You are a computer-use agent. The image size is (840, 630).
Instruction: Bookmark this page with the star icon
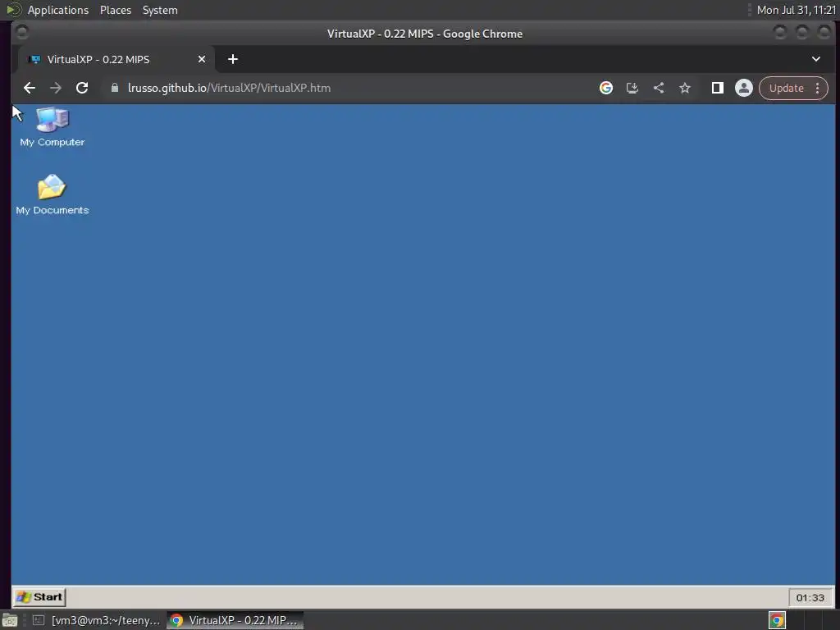point(685,88)
